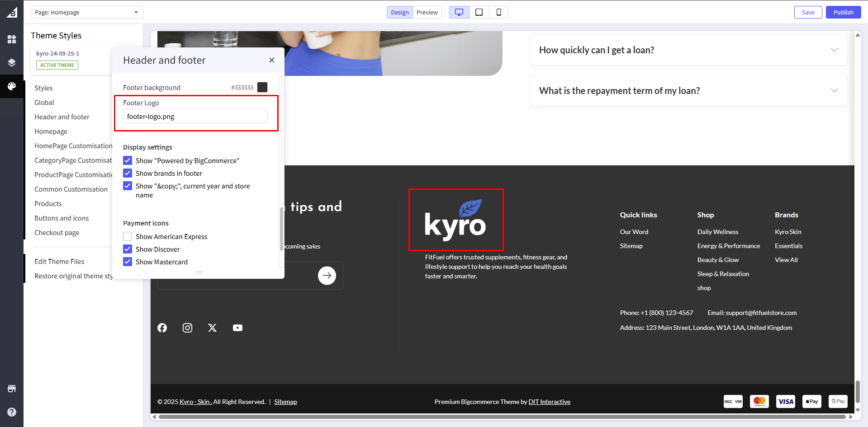Open the Footer background color swatch
Viewport: 868px width, 427px height.
(262, 87)
